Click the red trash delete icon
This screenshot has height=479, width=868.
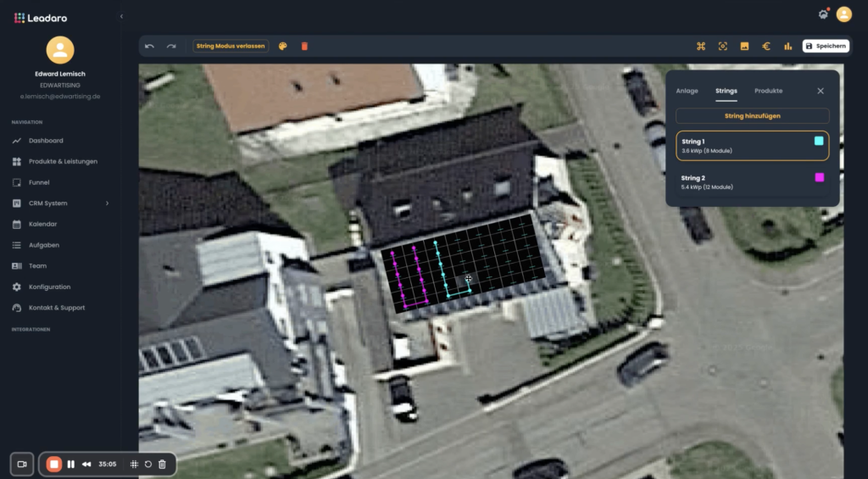(304, 46)
